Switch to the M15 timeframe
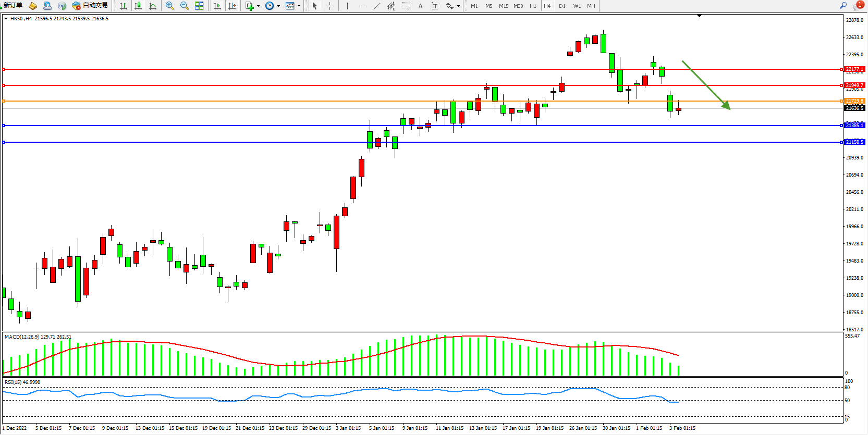Image resolution: width=868 pixels, height=435 pixels. (503, 6)
